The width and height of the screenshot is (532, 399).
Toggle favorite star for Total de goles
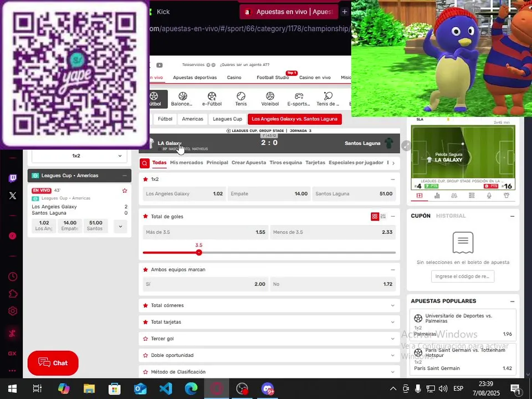tap(146, 217)
